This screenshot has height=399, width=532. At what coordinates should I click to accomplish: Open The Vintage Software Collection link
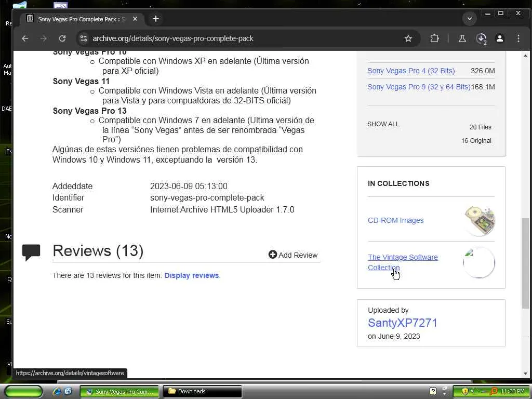click(403, 262)
